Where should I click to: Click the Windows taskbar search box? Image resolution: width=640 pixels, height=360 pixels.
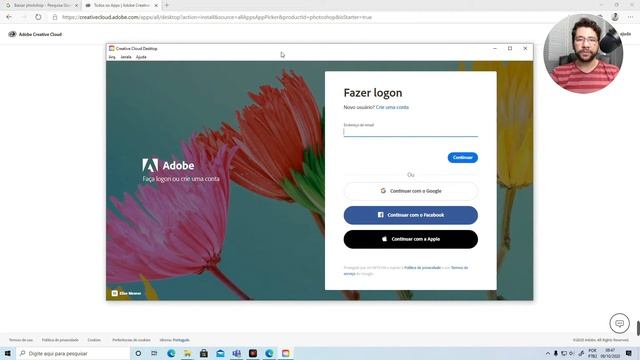[x=73, y=353]
